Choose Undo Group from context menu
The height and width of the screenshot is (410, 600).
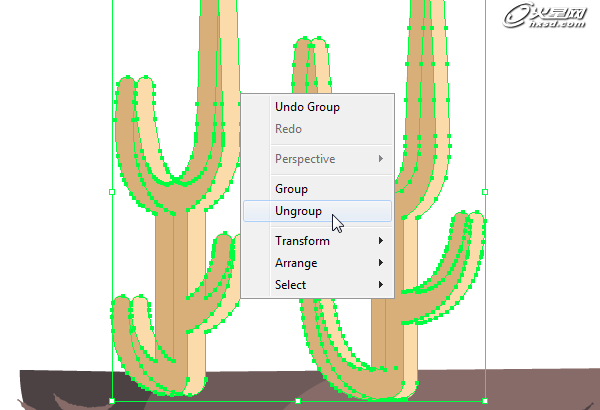coord(317,107)
